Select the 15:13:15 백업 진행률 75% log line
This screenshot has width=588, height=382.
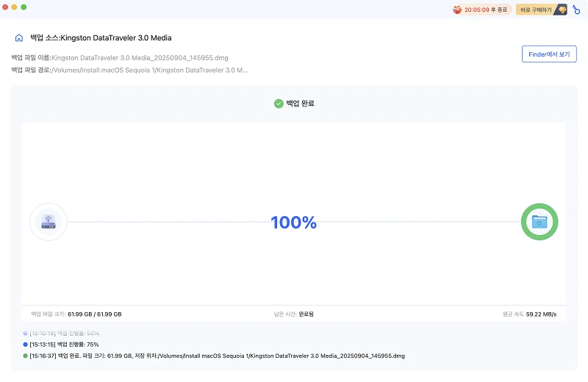[x=64, y=344]
